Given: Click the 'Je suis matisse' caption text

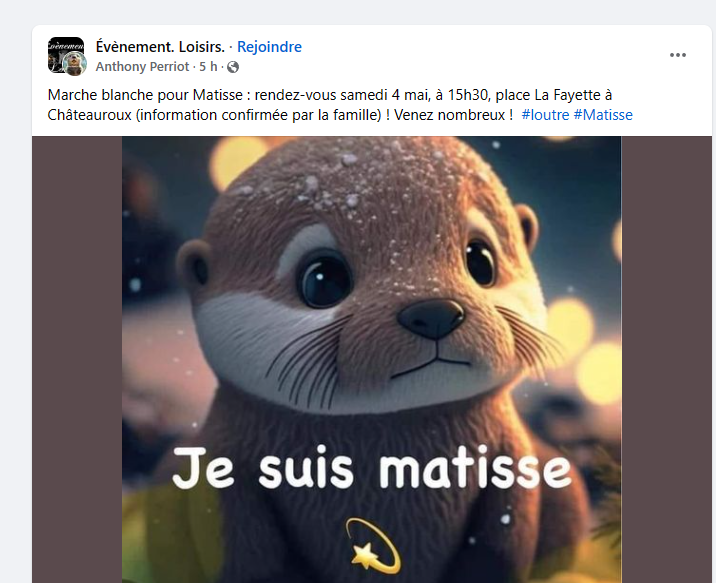Looking at the screenshot, I should 371,469.
